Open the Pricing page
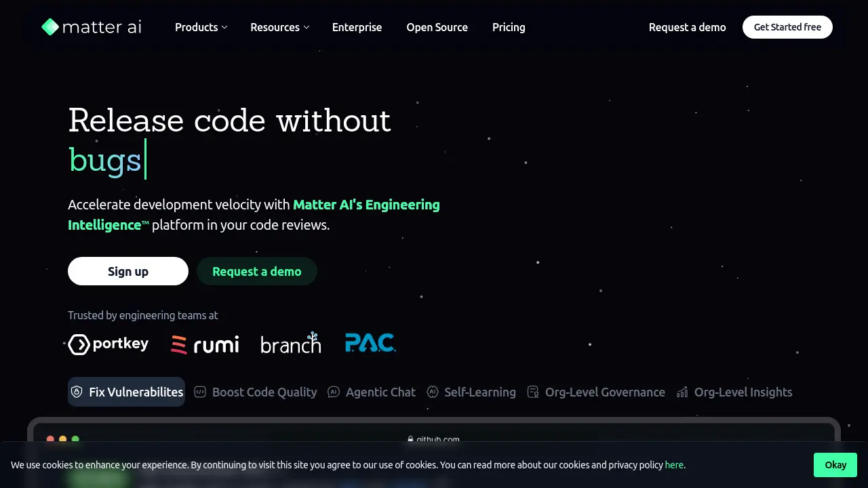868x488 pixels. coord(509,27)
